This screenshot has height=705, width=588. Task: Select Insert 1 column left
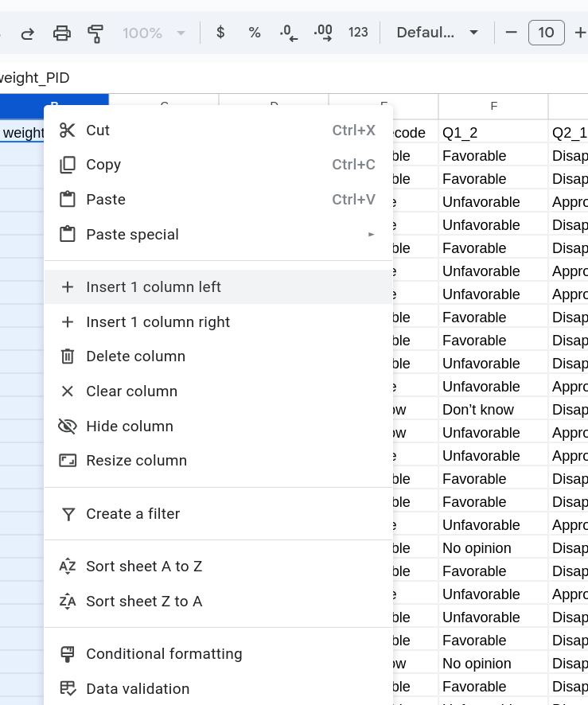click(154, 287)
